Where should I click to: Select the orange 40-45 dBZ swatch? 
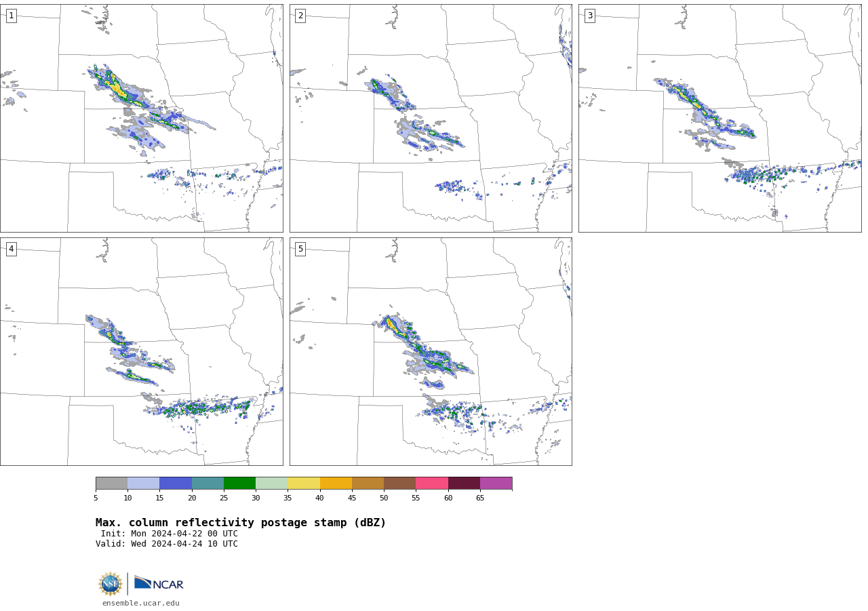tap(336, 483)
